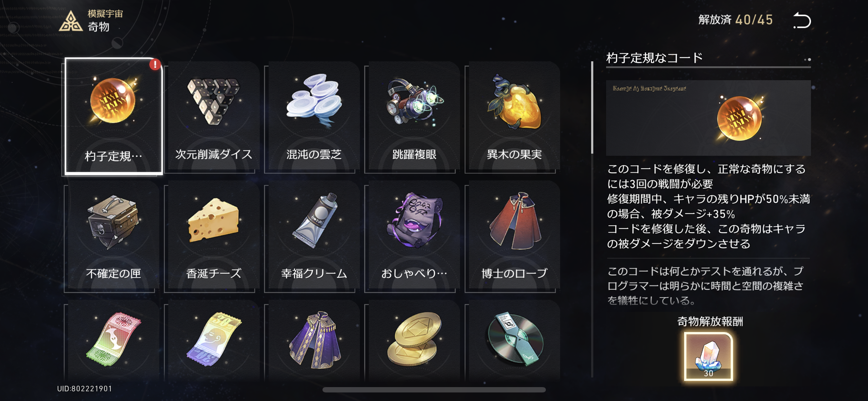
Task: Select the 博士のローブ red robe curio
Action: pos(514,236)
